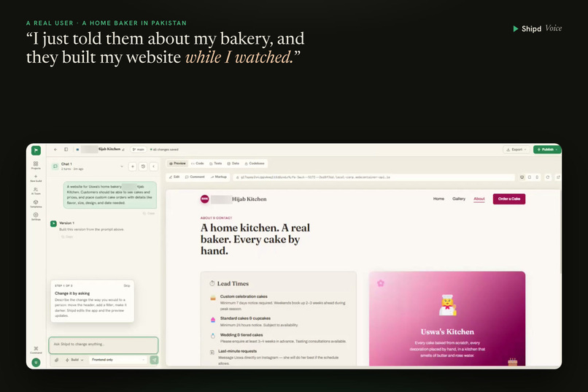This screenshot has height=392, width=588.
Task: Switch to the Preview tab
Action: coord(177,164)
